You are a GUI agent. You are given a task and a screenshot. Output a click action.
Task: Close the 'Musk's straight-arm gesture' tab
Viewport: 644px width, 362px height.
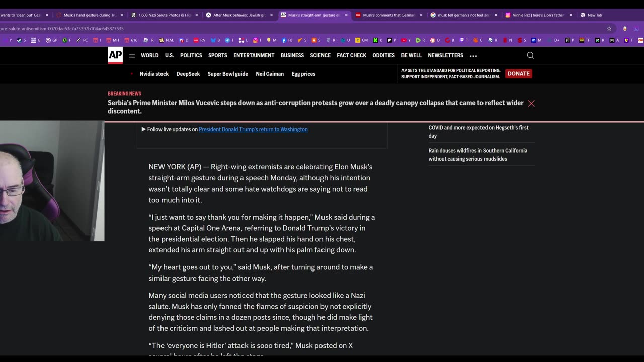[x=346, y=15]
